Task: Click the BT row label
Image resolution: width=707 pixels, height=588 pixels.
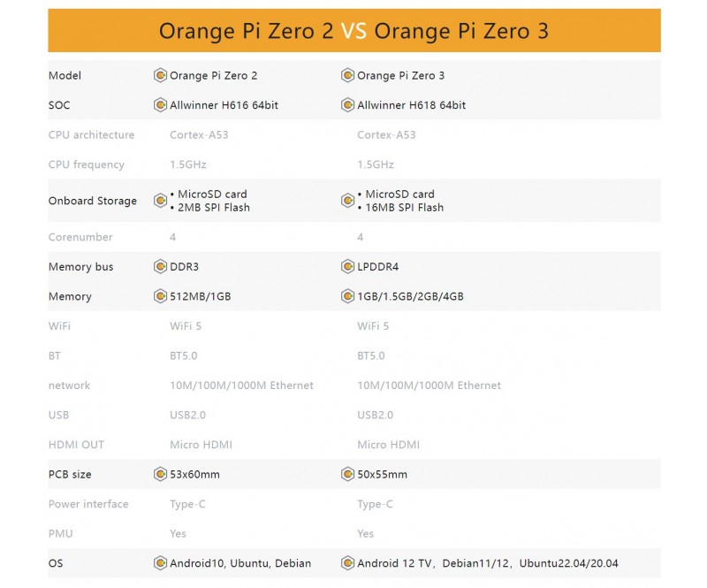Action: (54, 355)
